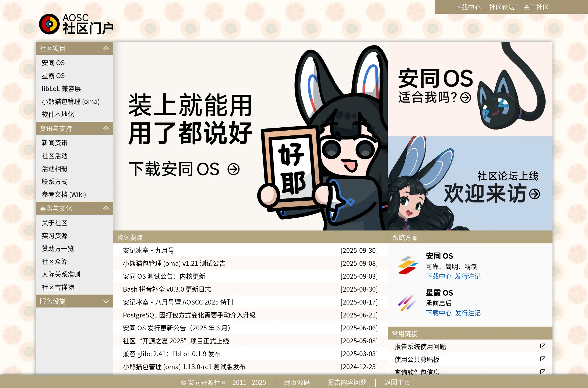
Task: Click external link icon for 报告系统使用问题
Action: (543, 346)
